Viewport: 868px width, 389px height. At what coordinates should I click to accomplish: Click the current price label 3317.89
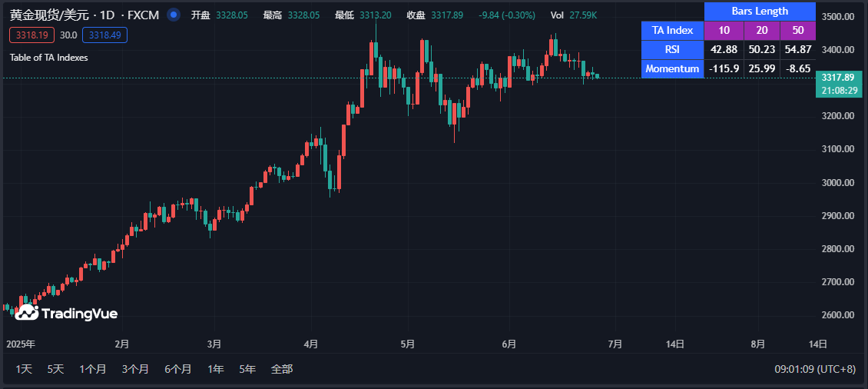pos(837,78)
